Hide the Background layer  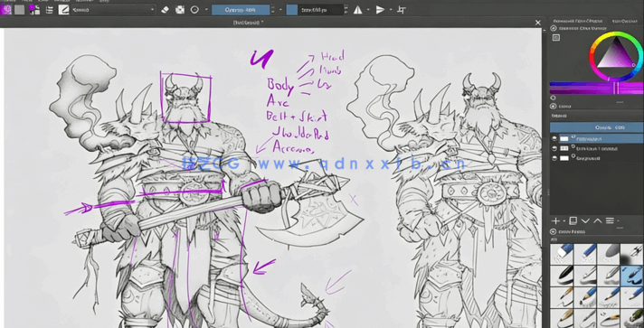[554, 158]
